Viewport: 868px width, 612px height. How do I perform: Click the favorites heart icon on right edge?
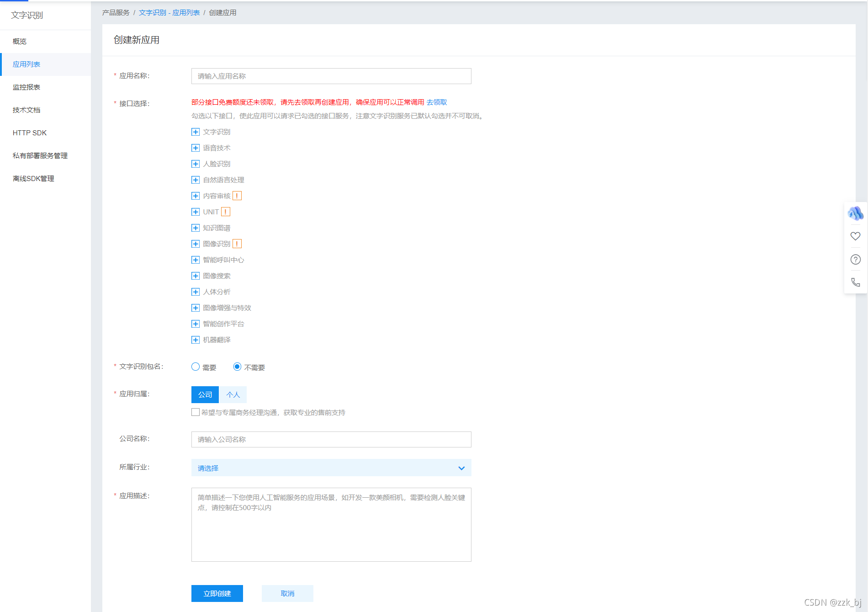click(855, 236)
